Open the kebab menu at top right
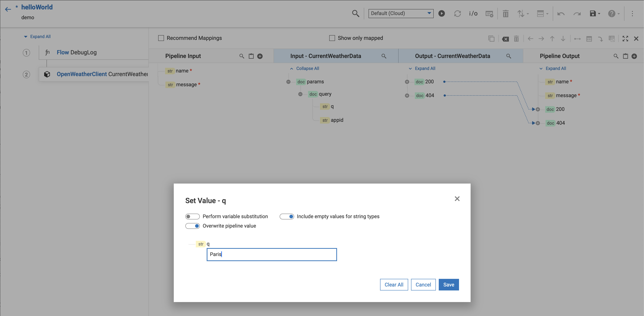The image size is (644, 316). click(633, 14)
